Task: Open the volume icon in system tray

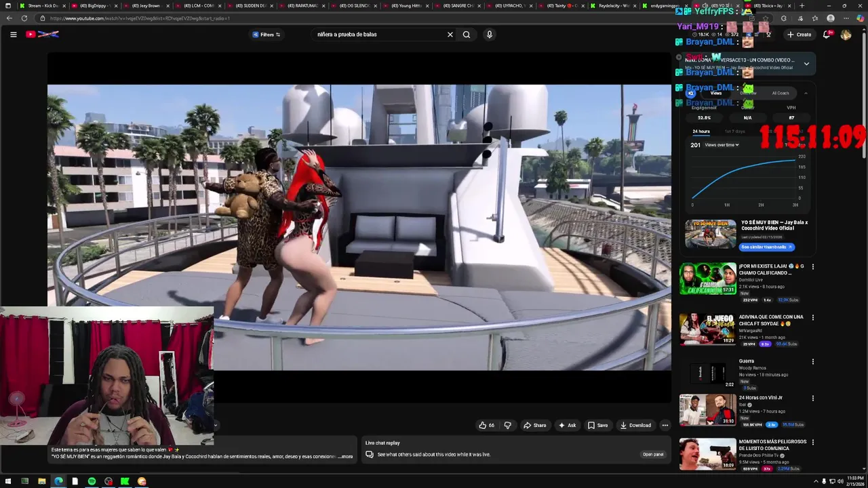Action: coord(840,481)
